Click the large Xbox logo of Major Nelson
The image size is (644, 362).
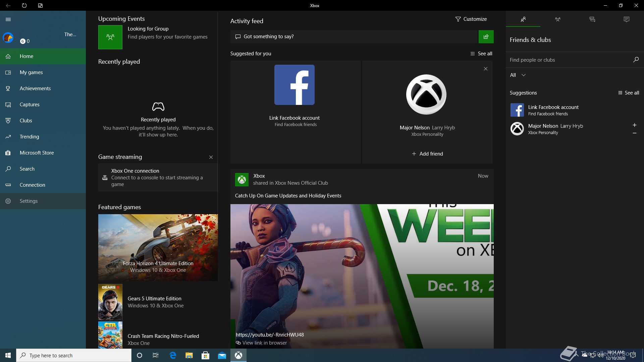pyautogui.click(x=426, y=95)
